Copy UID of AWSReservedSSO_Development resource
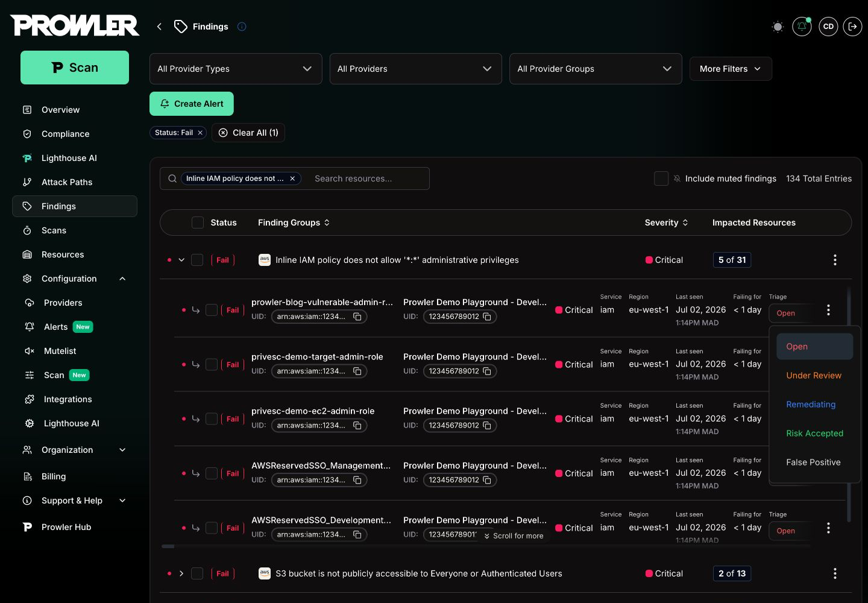868x603 pixels. [x=357, y=534]
